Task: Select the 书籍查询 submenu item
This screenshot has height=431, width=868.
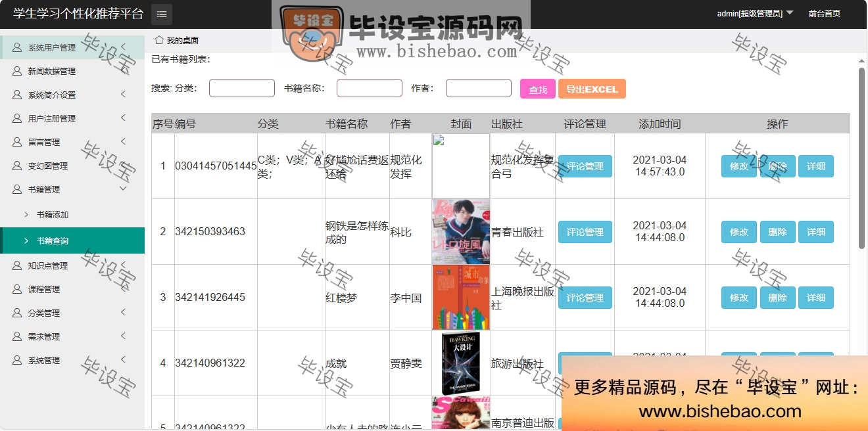Action: click(x=72, y=240)
